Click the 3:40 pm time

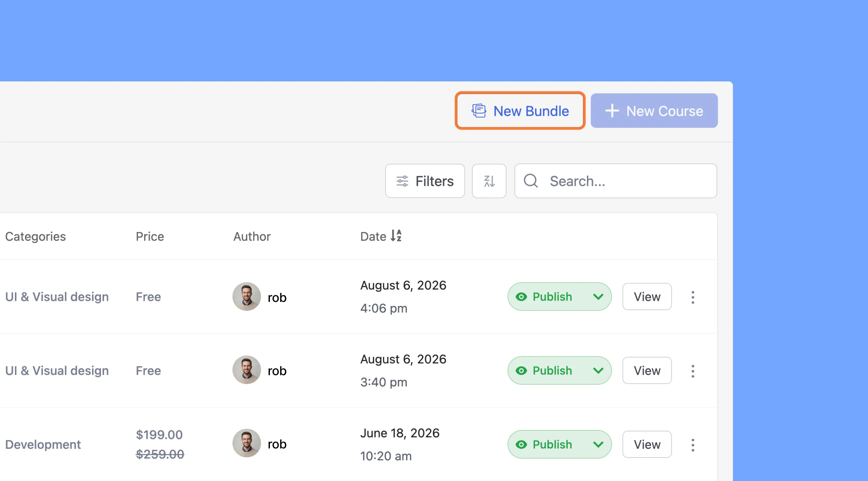(384, 382)
